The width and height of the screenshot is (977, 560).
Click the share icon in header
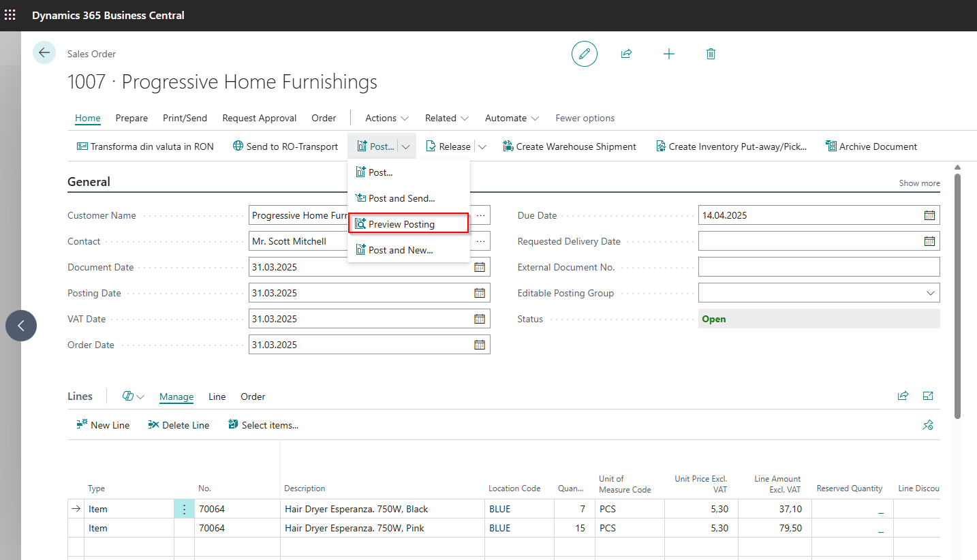627,54
